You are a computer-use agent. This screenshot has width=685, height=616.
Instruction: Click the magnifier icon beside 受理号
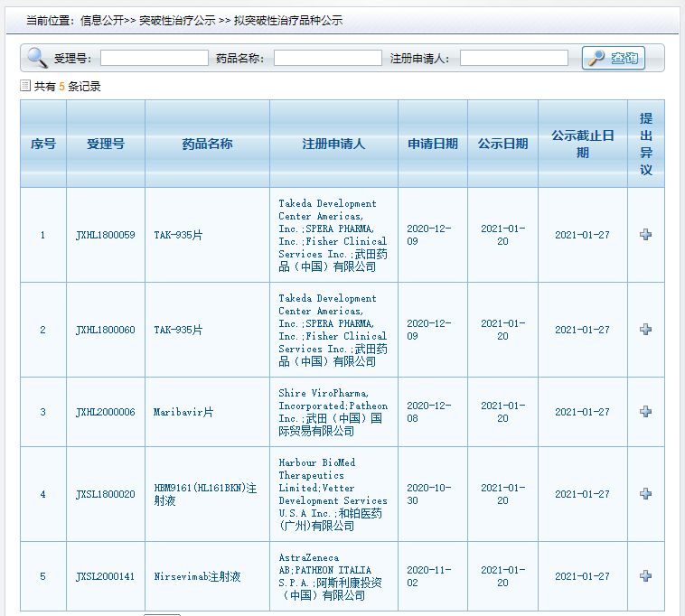(37, 58)
